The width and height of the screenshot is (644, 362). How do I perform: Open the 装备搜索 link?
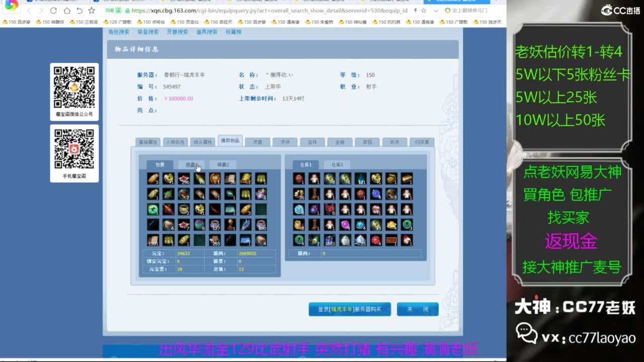(148, 32)
